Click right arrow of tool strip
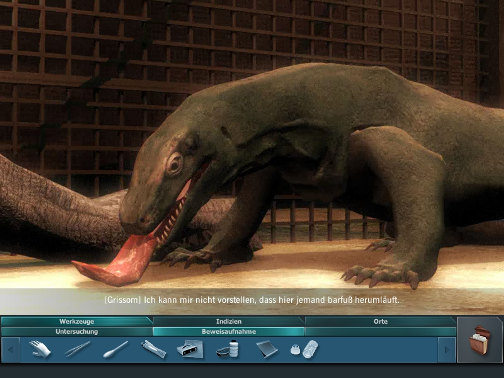504x378 pixels. pyautogui.click(x=447, y=350)
